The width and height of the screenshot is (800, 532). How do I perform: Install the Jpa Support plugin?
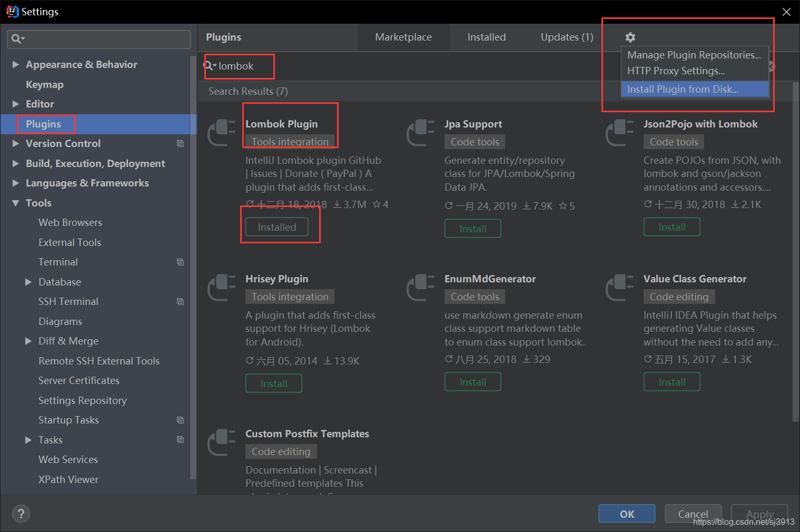tap(473, 229)
